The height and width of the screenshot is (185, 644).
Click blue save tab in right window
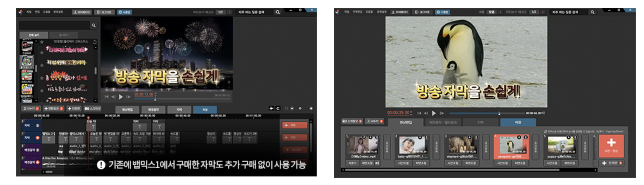click(518, 122)
